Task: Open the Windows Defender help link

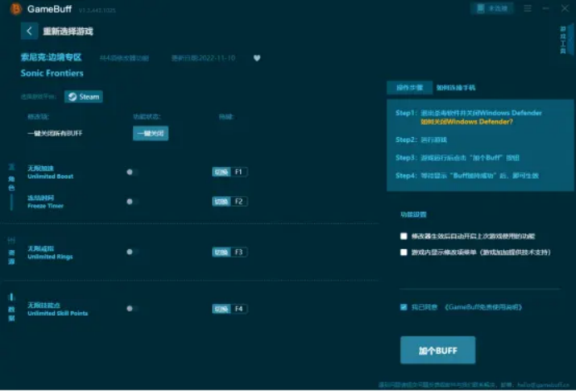Action: 466,122
